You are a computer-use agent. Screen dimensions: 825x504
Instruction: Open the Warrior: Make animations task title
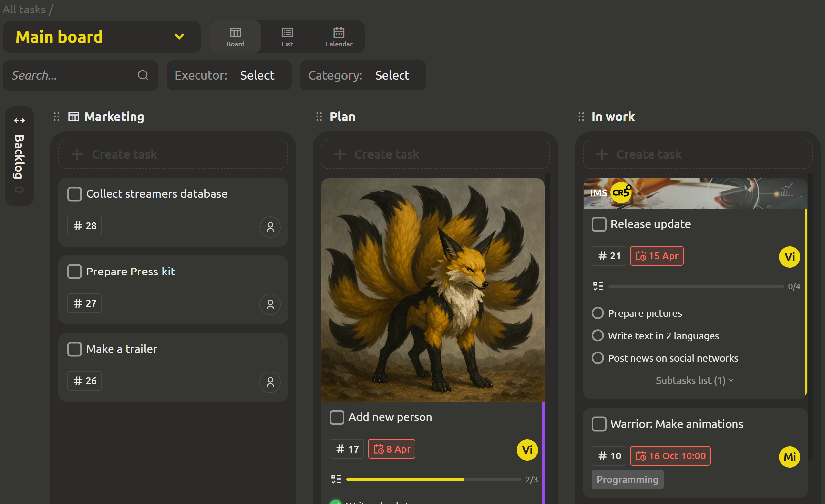[677, 424]
